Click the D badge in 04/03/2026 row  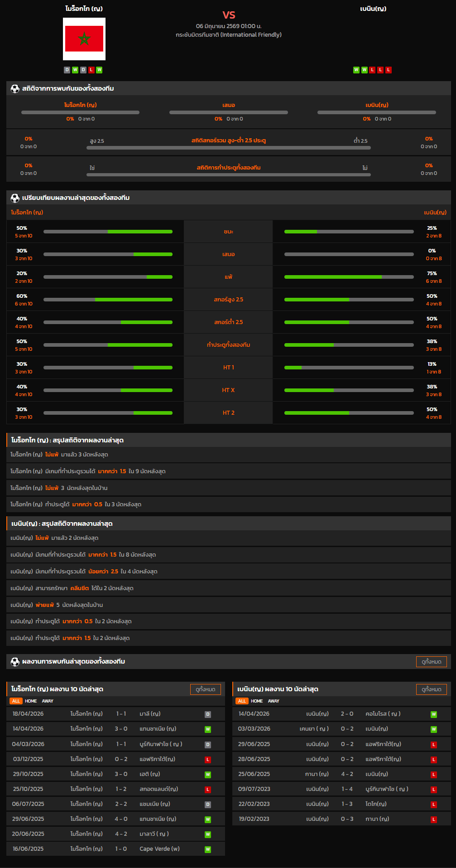(x=208, y=745)
